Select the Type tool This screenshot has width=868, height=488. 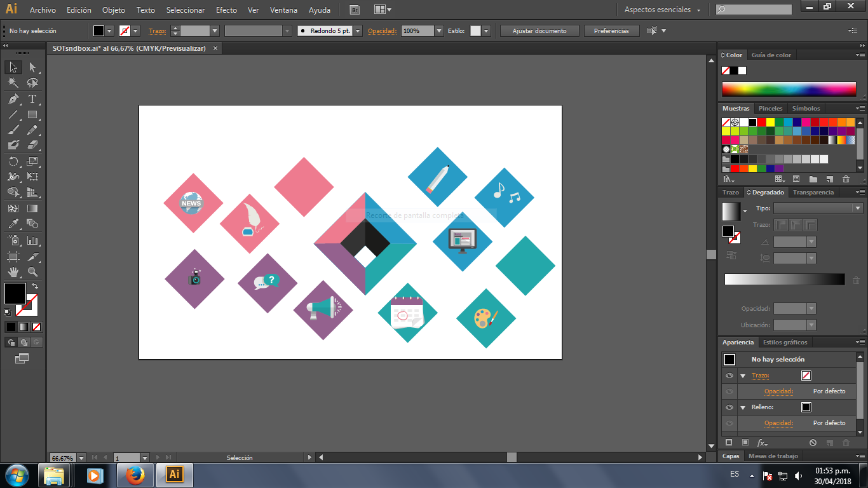[32, 99]
